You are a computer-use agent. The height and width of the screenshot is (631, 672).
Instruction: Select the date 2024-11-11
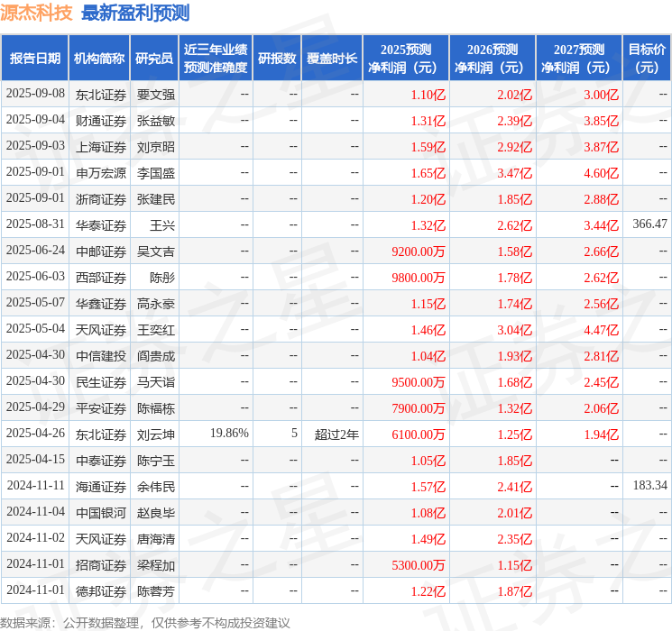35,485
